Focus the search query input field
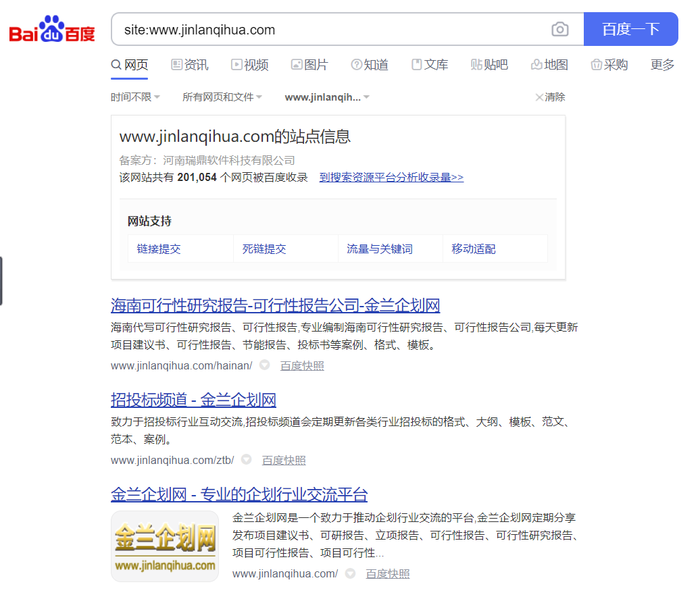 point(330,30)
